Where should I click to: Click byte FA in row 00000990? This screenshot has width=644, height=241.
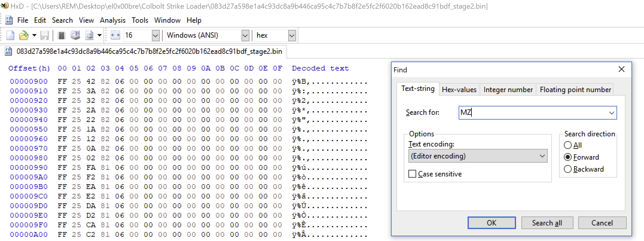(91, 167)
